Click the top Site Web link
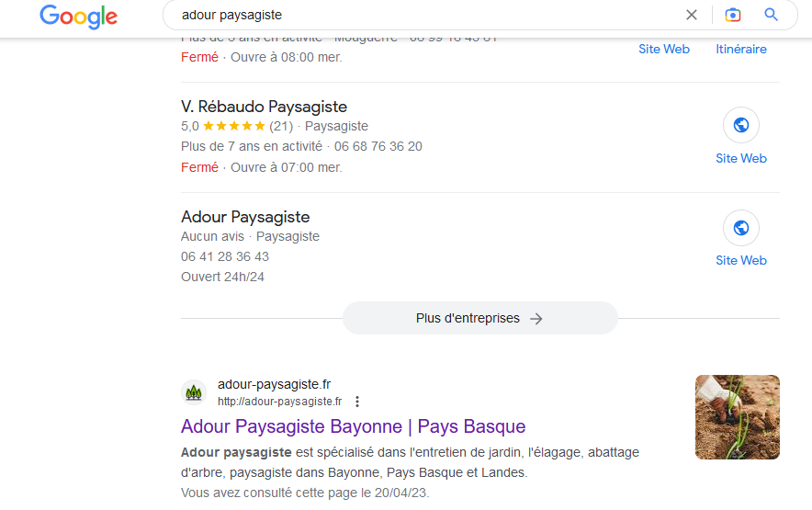 point(663,50)
